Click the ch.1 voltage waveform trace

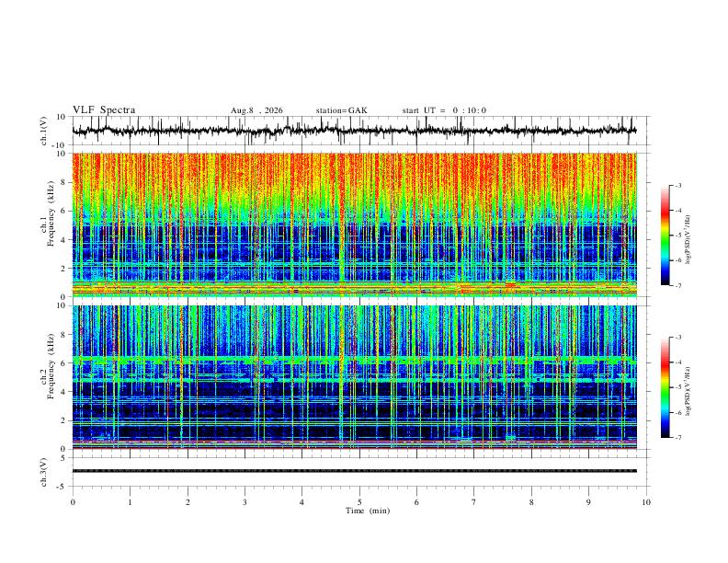tap(354, 131)
